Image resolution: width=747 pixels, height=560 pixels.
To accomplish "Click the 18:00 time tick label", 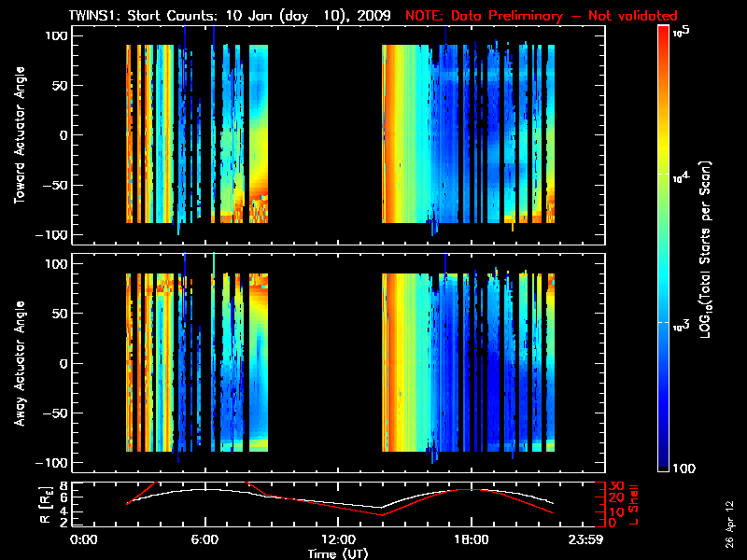I will 471,539.
